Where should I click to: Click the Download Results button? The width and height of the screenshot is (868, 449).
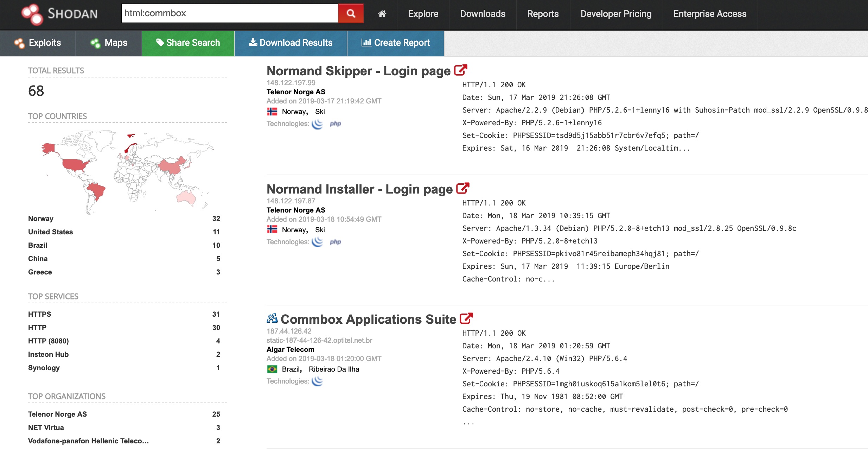[291, 43]
